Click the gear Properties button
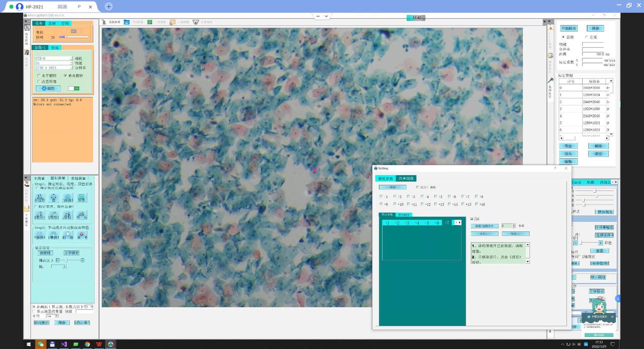Viewport: 644px width, 349px height. tap(48, 88)
